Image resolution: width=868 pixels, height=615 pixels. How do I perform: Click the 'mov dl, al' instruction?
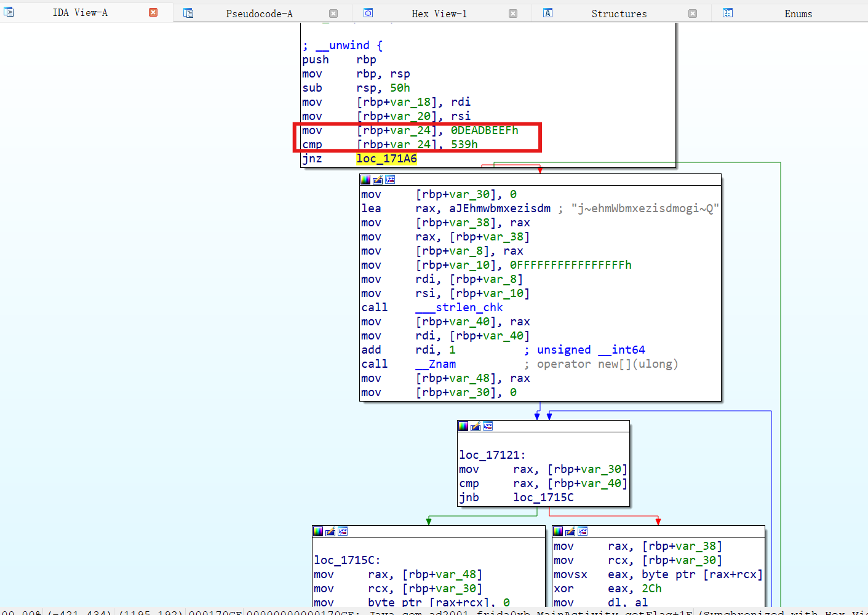(x=600, y=603)
